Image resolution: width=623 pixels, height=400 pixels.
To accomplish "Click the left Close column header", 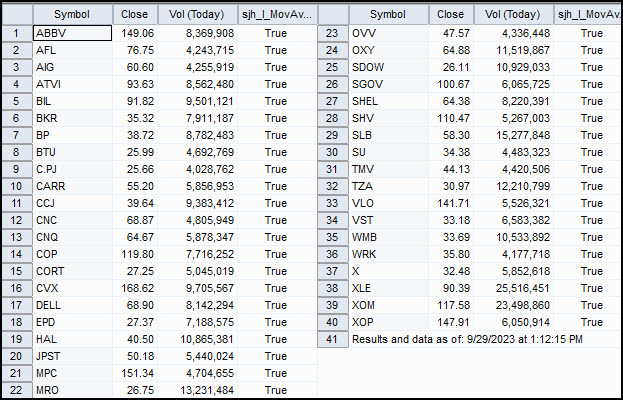I will [135, 15].
